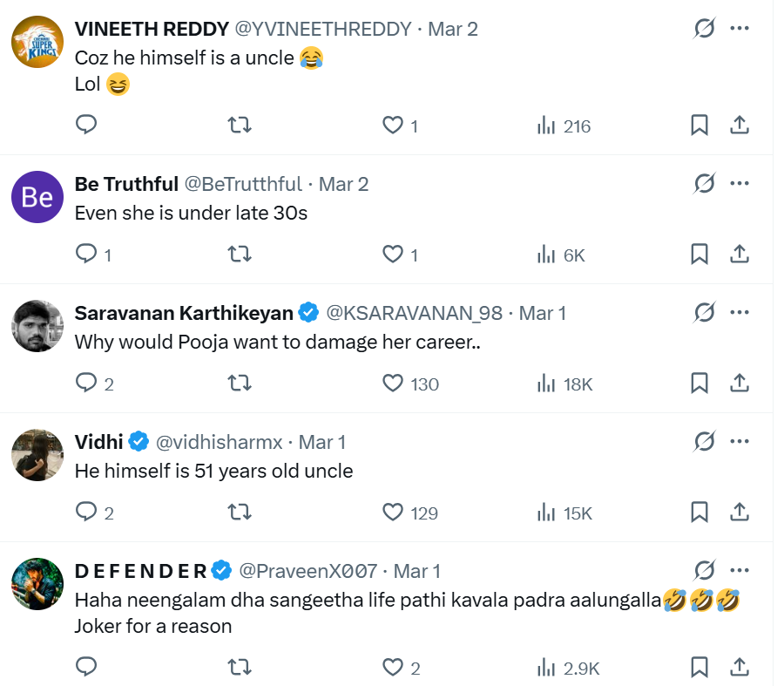The height and width of the screenshot is (686, 784).
Task: Open @KSARAVANAN_98 profile handle
Action: (x=414, y=313)
